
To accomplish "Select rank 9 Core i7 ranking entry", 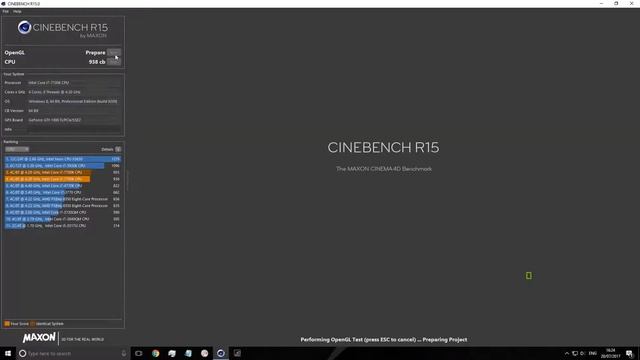I will click(63, 212).
